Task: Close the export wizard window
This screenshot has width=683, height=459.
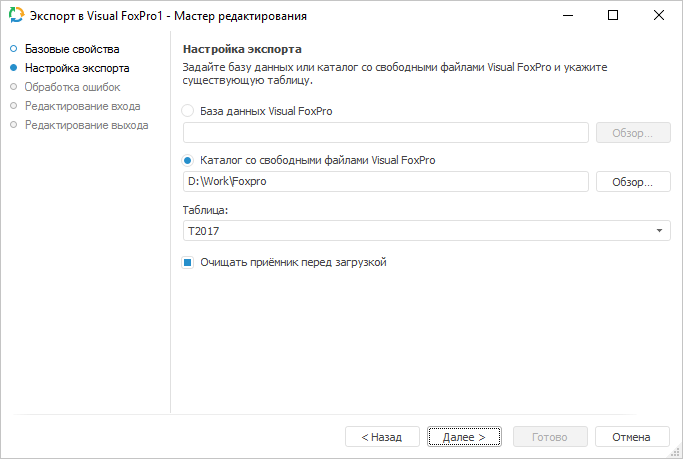Action: [x=659, y=16]
